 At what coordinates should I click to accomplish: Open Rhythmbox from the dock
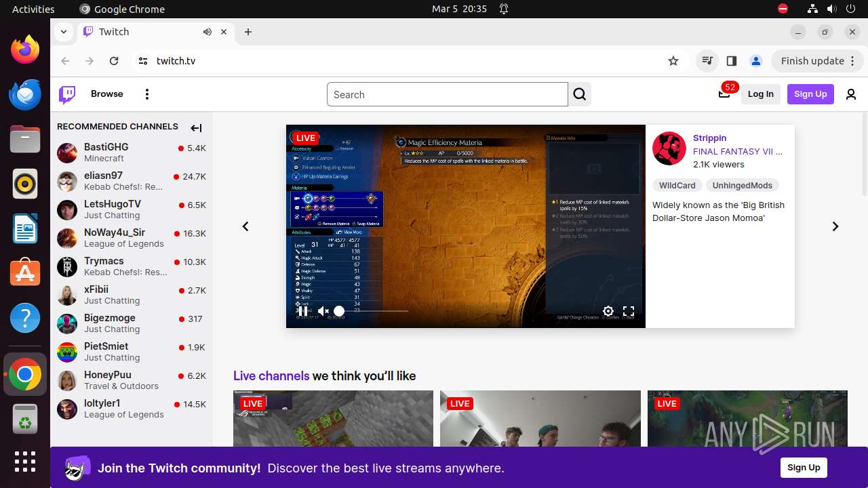(x=25, y=184)
